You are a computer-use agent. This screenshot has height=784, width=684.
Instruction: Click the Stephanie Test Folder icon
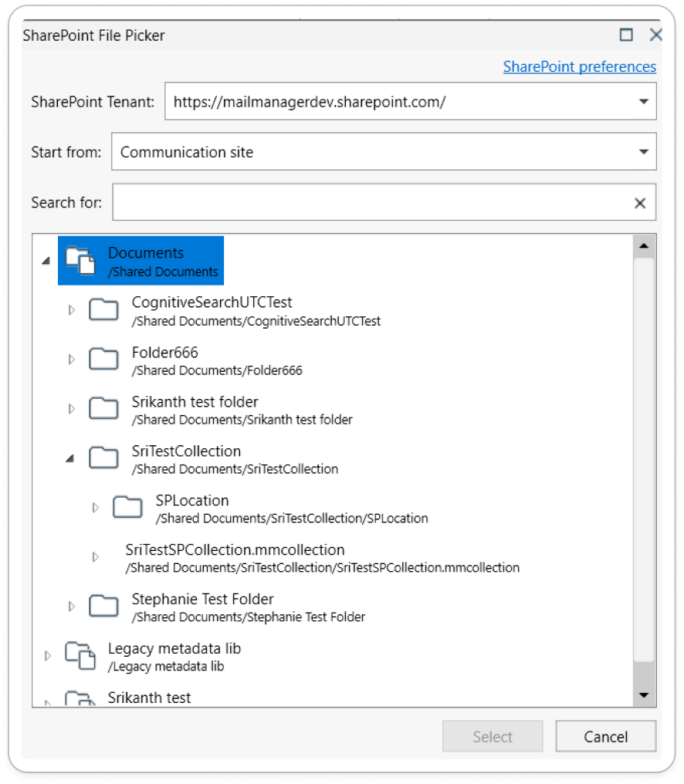point(103,606)
